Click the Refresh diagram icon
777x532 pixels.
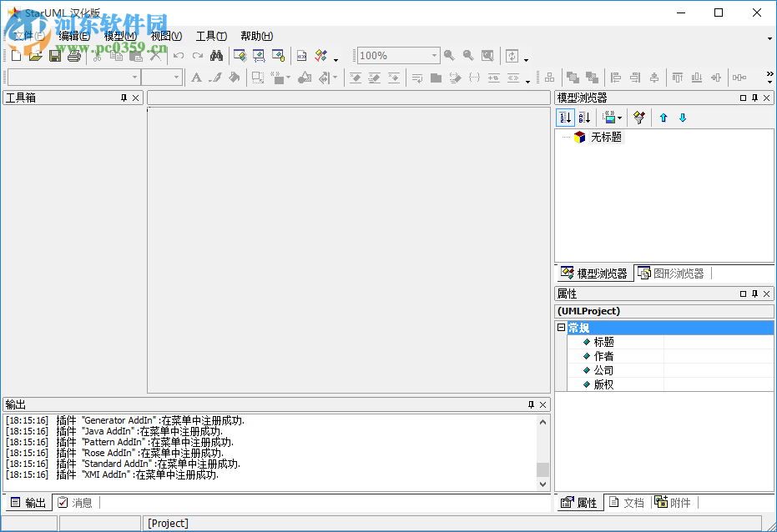click(x=512, y=55)
